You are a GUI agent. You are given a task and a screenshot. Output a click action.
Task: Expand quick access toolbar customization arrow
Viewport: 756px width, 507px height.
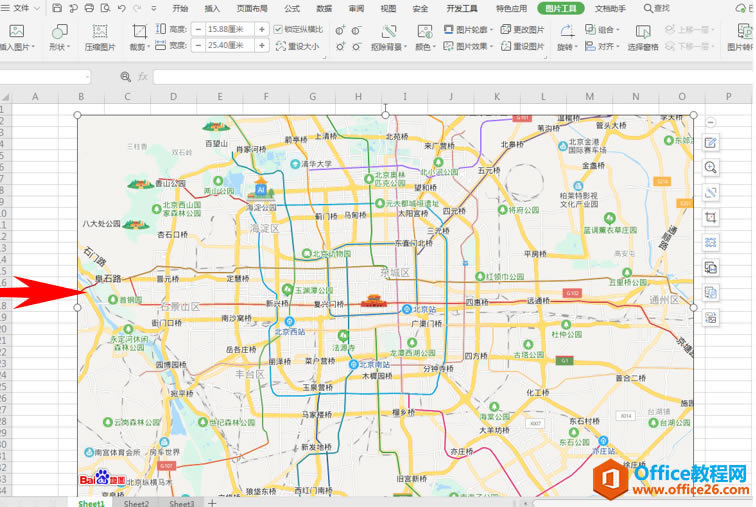pos(154,8)
